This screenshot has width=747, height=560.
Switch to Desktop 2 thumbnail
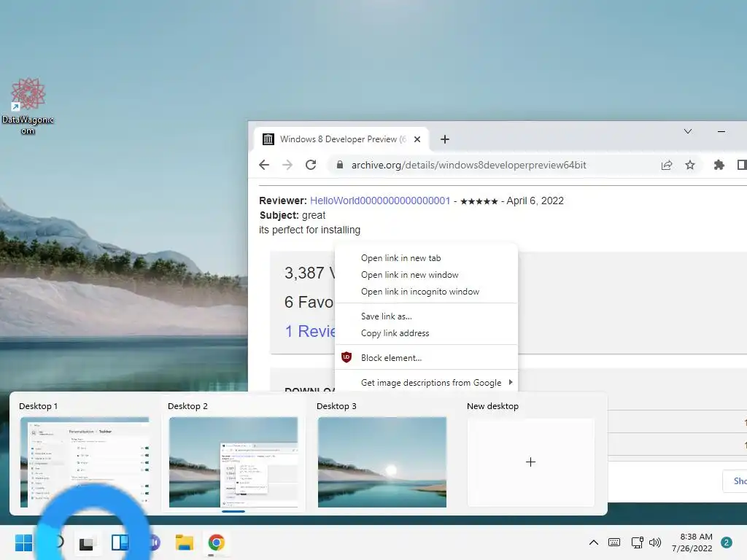[233, 462]
